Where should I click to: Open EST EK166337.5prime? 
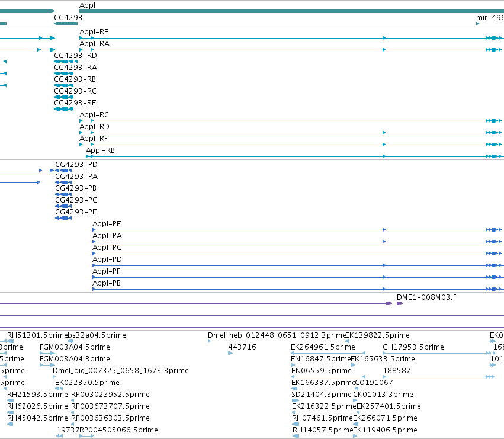point(323,383)
